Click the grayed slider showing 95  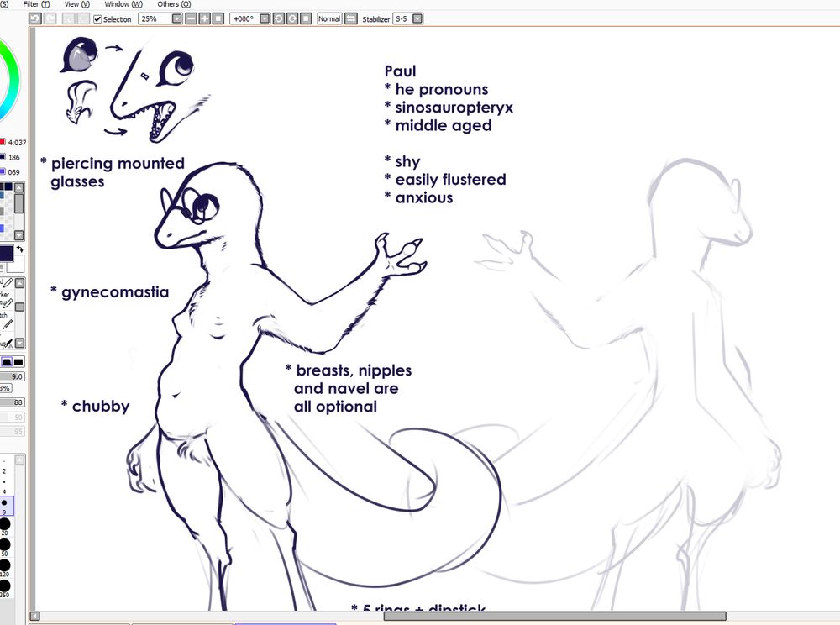(12, 431)
